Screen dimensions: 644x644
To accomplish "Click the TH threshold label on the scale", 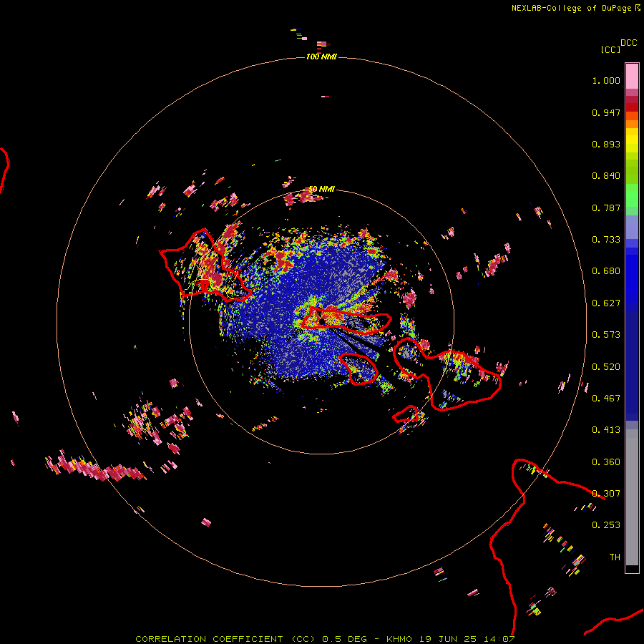I will pos(615,557).
